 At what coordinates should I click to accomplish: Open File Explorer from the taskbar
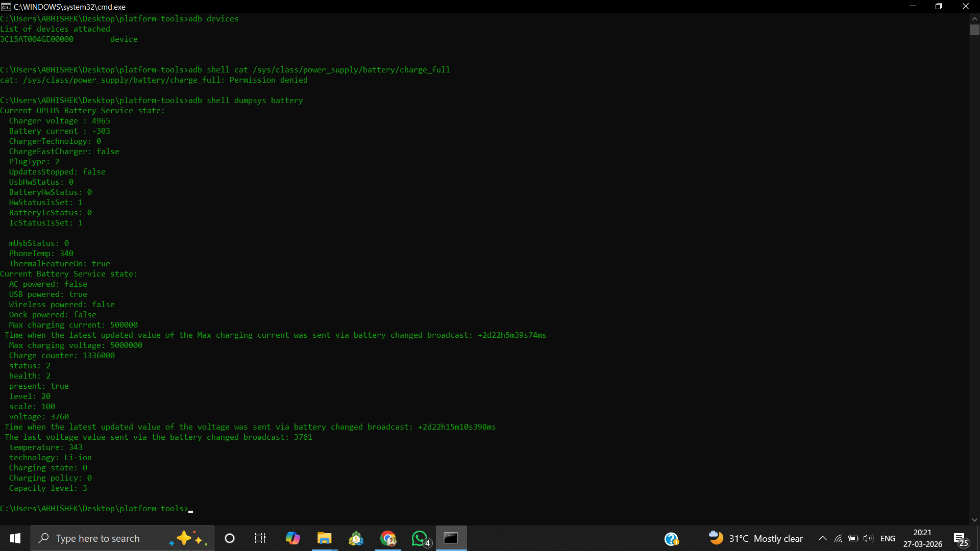pyautogui.click(x=324, y=538)
